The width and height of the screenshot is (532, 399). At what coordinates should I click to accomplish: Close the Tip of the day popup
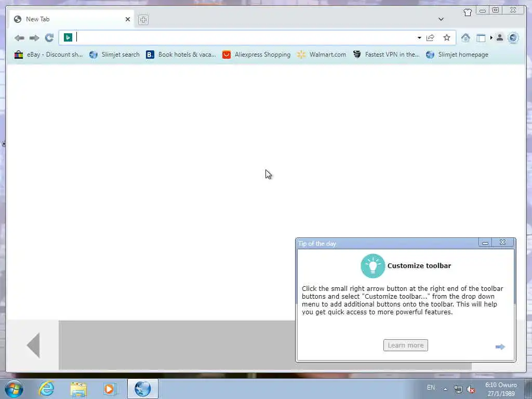(x=503, y=242)
